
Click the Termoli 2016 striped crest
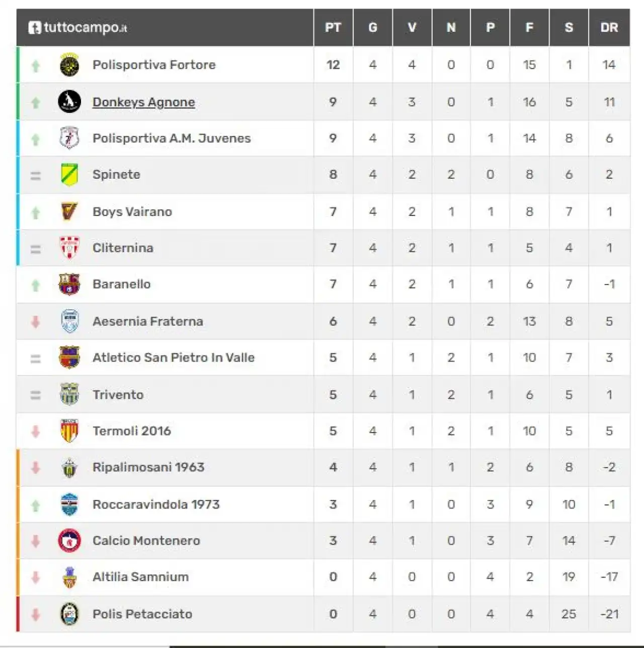pos(69,431)
